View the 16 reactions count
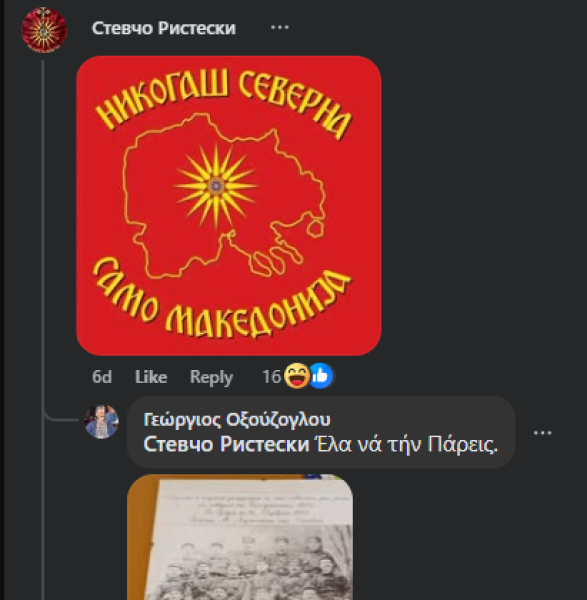Screen dimensions: 587x600 pos(271,377)
